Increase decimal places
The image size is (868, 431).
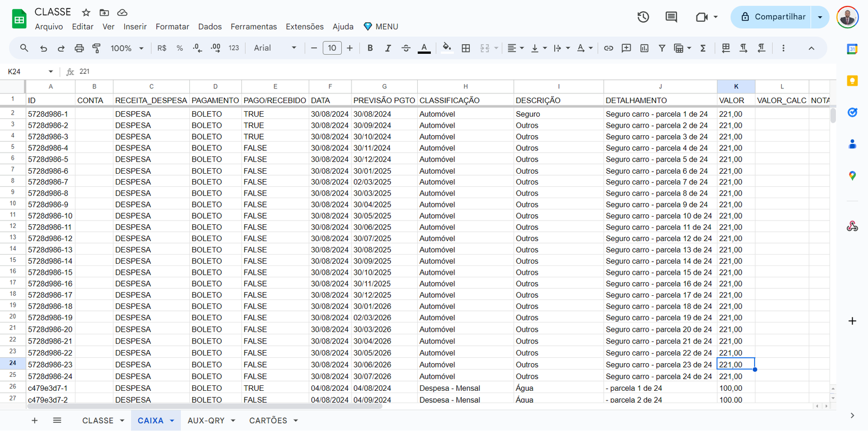[215, 48]
